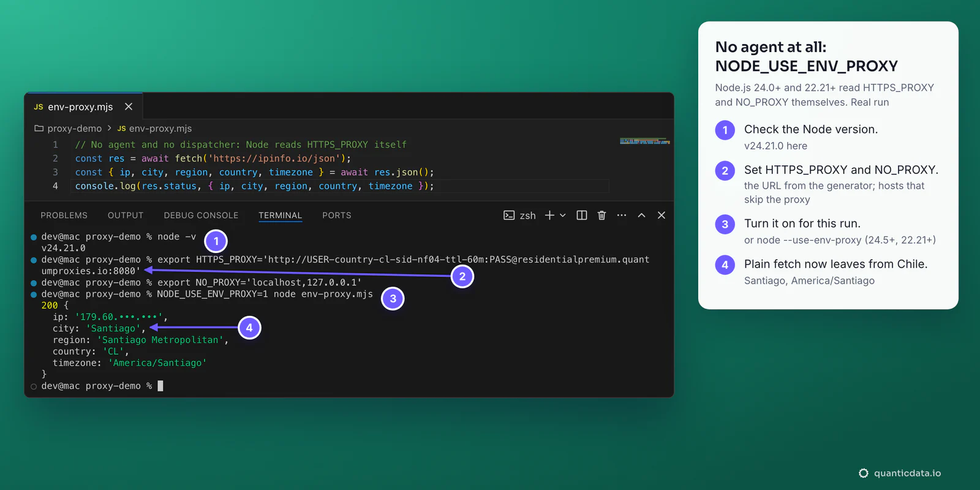Image resolution: width=980 pixels, height=490 pixels.
Task: Close the terminal panel
Action: 661,215
